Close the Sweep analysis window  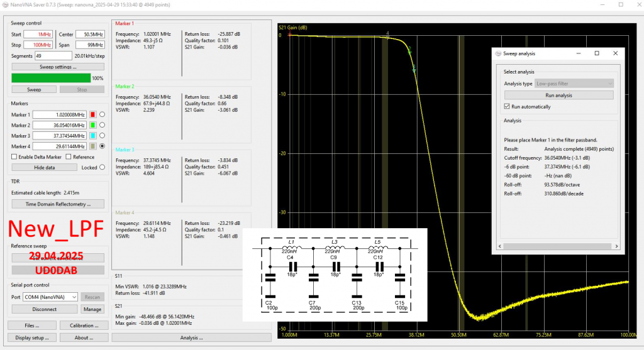click(615, 53)
